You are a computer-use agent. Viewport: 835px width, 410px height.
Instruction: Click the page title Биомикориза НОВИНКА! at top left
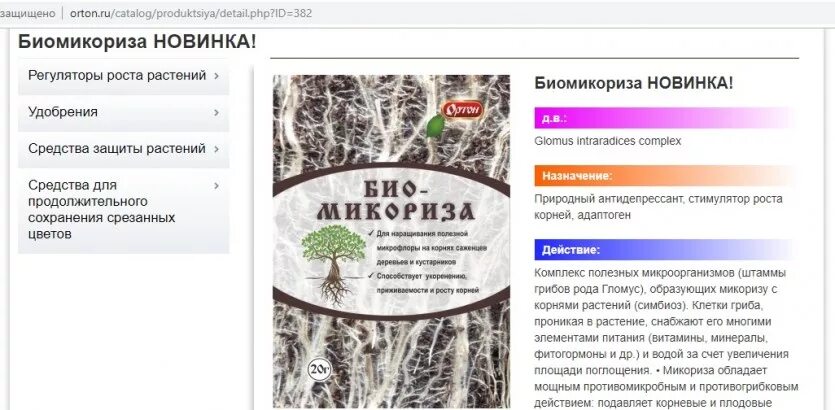tap(137, 42)
